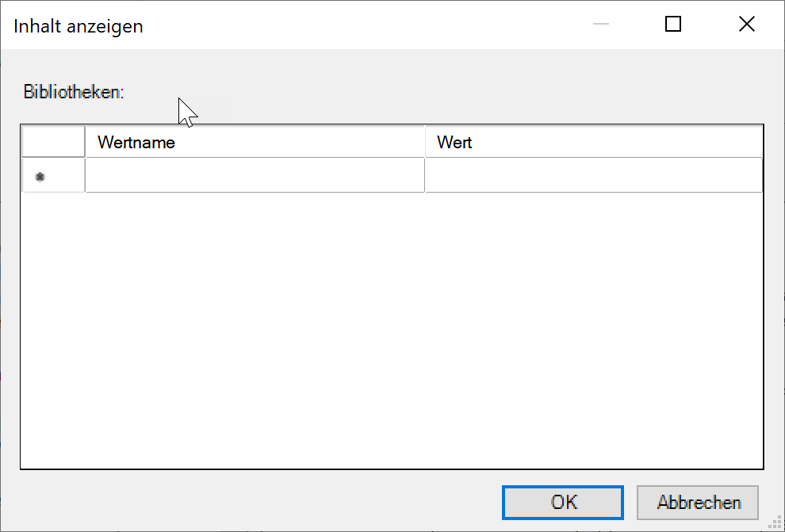Click the grey area left of the OK button
This screenshot has width=785, height=532.
pos(262,502)
